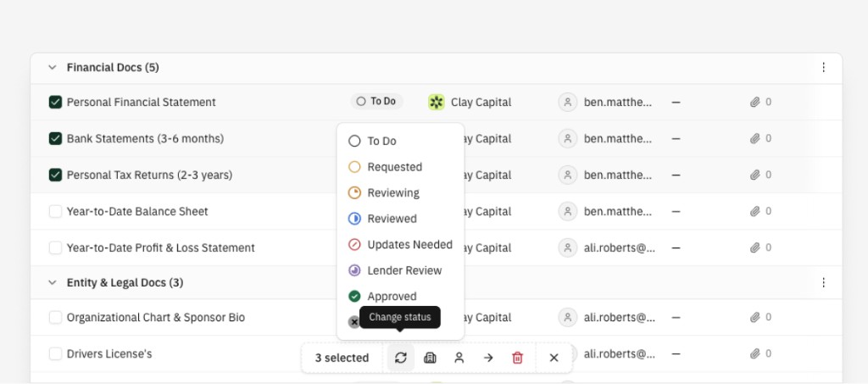Click attachment paperclip for Drivers License's row
This screenshot has height=384, width=868.
(x=755, y=354)
